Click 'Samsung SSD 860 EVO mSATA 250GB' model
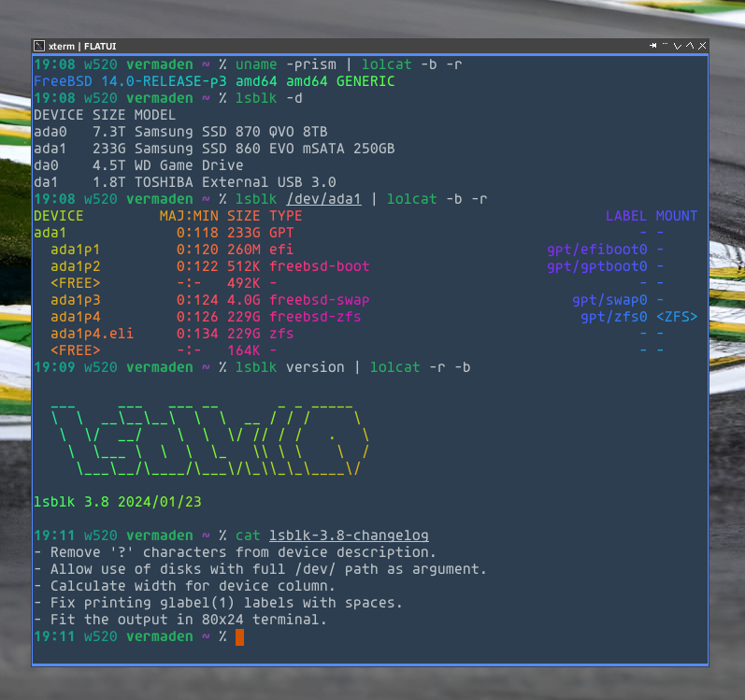Image resolution: width=745 pixels, height=700 pixels. [265, 149]
